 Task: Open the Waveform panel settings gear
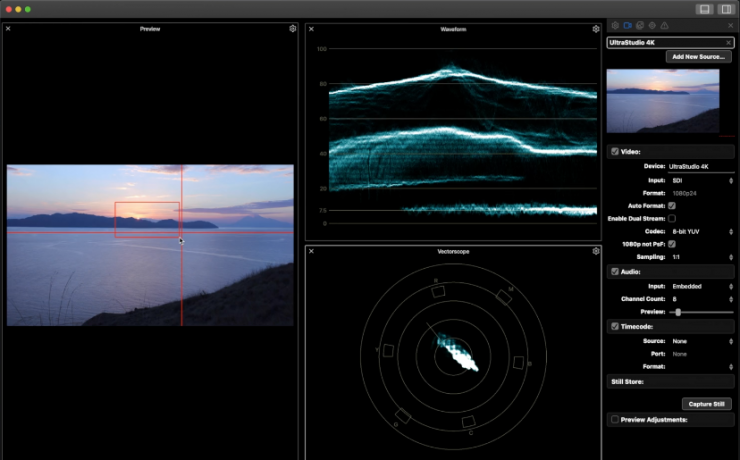[x=596, y=29]
